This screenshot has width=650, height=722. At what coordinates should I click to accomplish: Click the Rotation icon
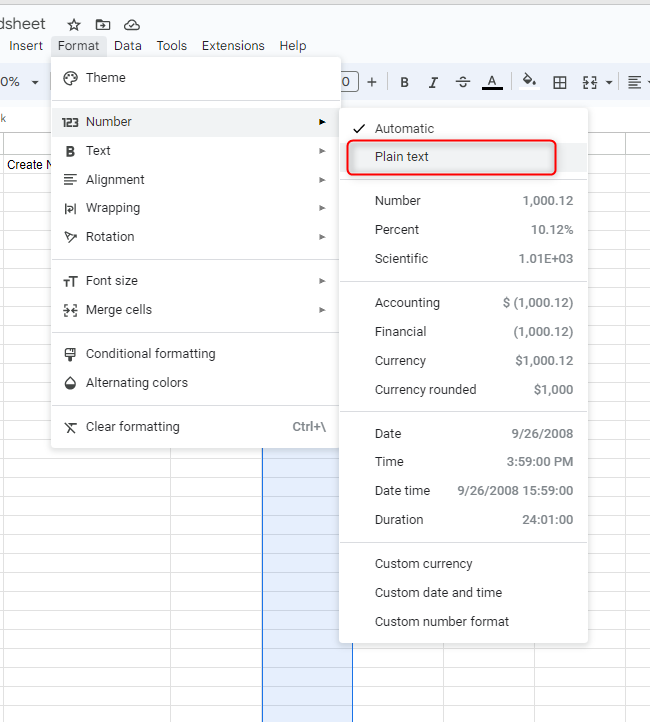pyautogui.click(x=70, y=237)
